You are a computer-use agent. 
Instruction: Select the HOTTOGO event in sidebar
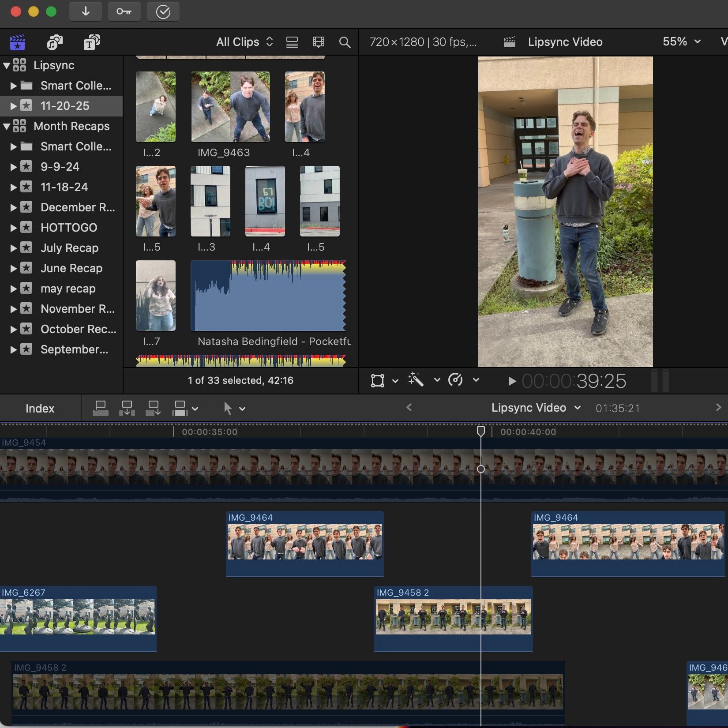[68, 228]
